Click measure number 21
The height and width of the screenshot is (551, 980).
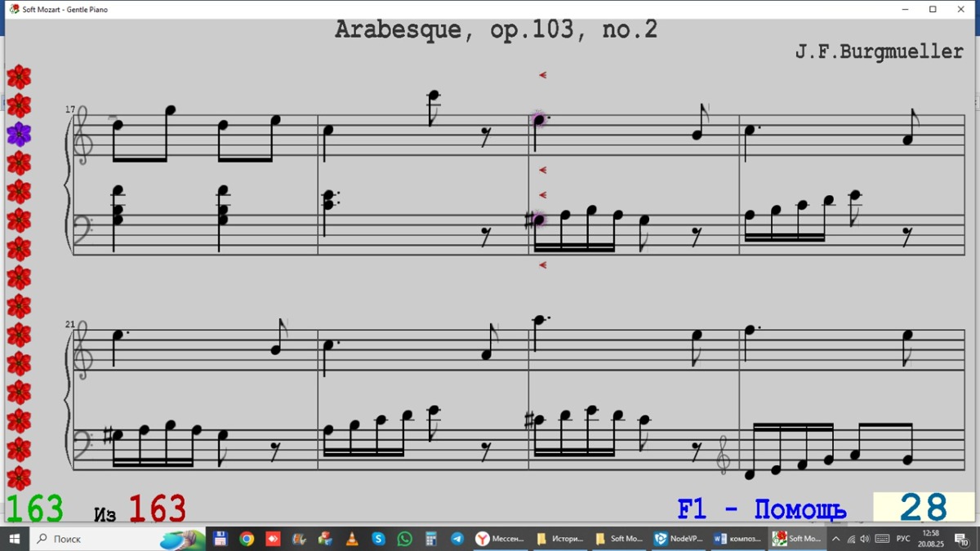(70, 324)
